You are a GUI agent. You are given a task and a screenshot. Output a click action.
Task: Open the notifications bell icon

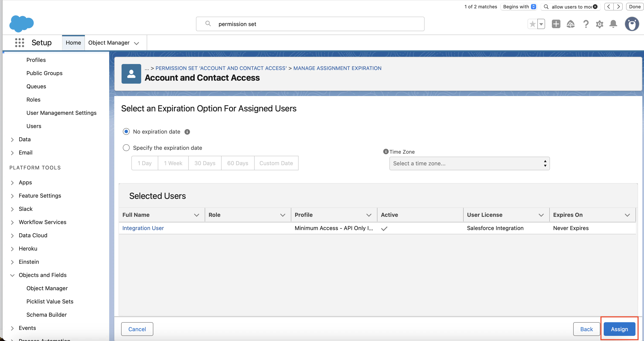pyautogui.click(x=613, y=24)
